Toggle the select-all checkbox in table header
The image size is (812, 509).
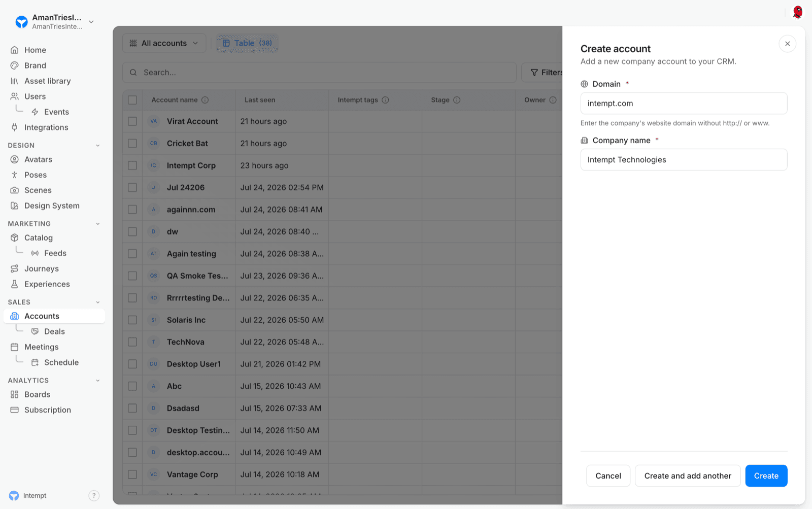pos(132,100)
